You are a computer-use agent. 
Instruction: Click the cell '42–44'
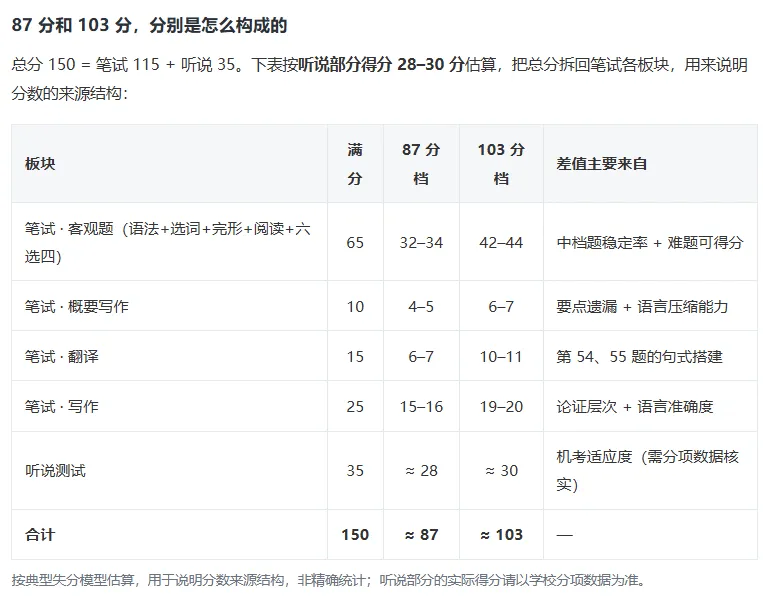click(x=501, y=242)
